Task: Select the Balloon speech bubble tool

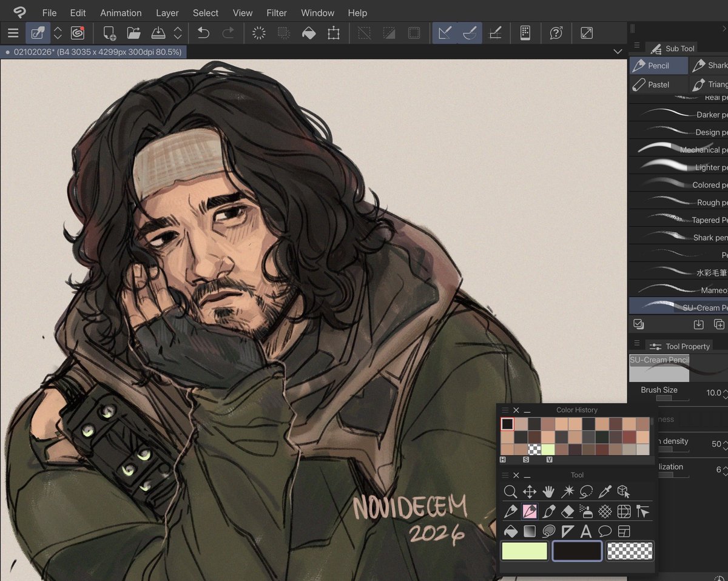Action: [x=605, y=531]
